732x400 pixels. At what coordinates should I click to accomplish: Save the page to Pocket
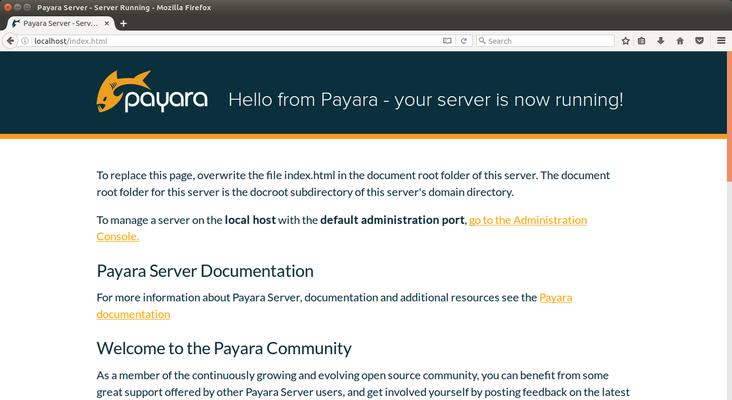coord(699,41)
